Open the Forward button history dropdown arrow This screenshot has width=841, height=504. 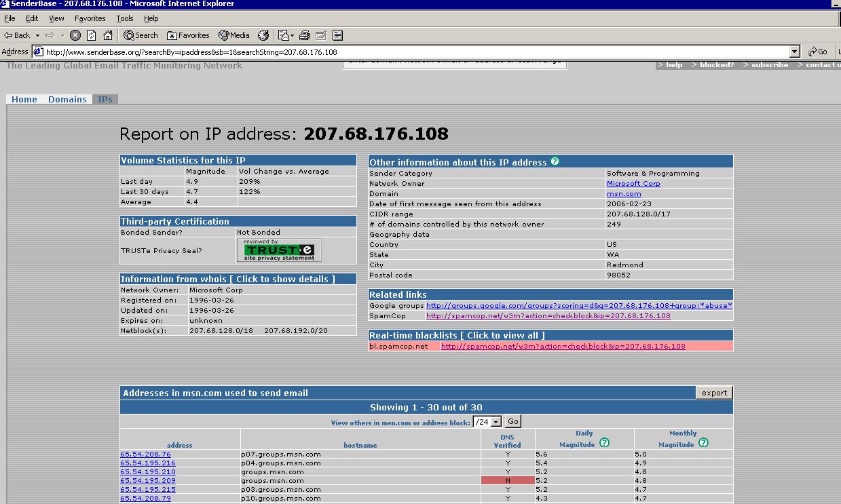(x=62, y=35)
